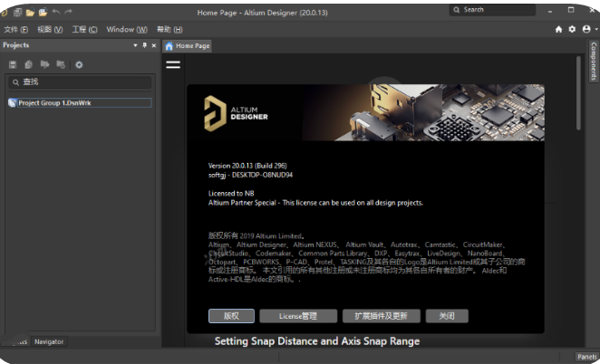Select Project Group 1.DsnWrk
600x364 pixels.
80,103
